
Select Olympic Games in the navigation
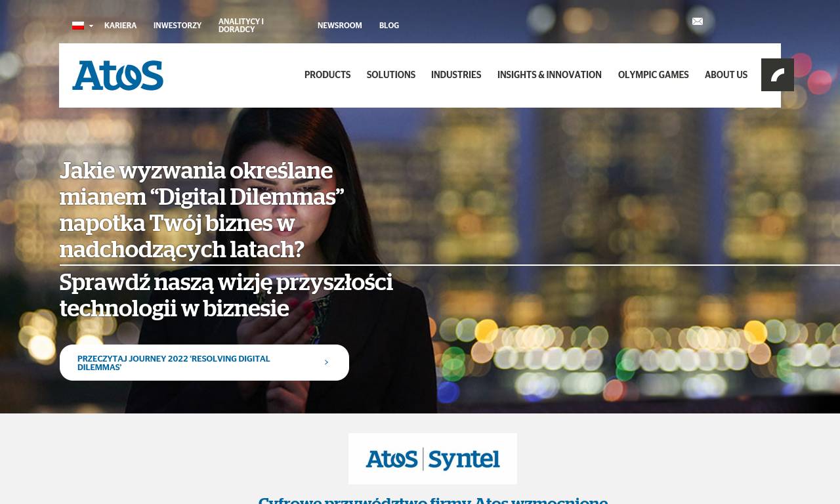pos(654,75)
